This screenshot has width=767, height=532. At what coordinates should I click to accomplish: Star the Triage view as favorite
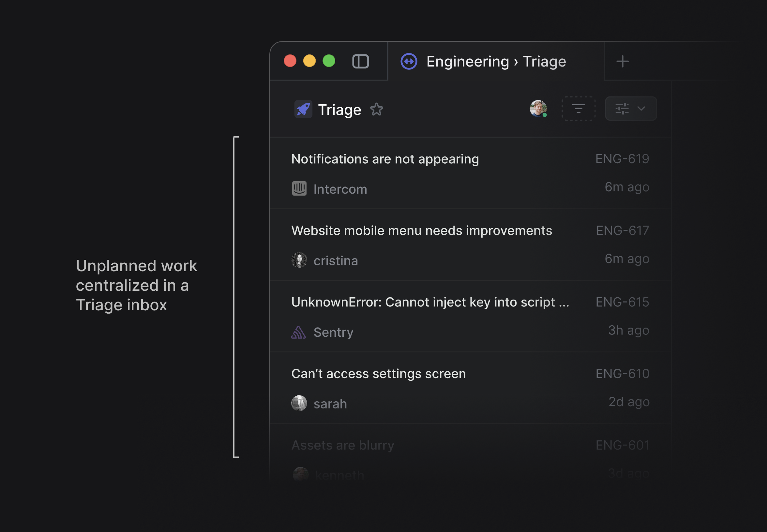[377, 109]
